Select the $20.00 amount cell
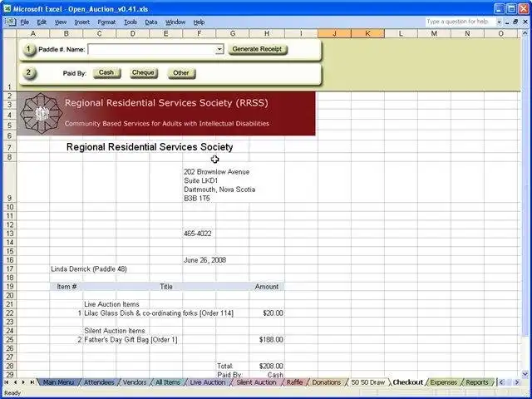The width and height of the screenshot is (532, 399). point(267,313)
